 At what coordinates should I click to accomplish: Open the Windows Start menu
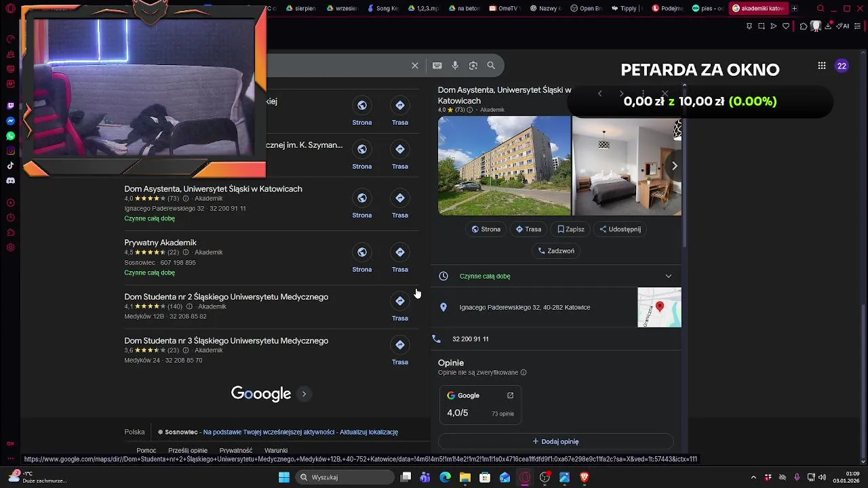pyautogui.click(x=284, y=477)
